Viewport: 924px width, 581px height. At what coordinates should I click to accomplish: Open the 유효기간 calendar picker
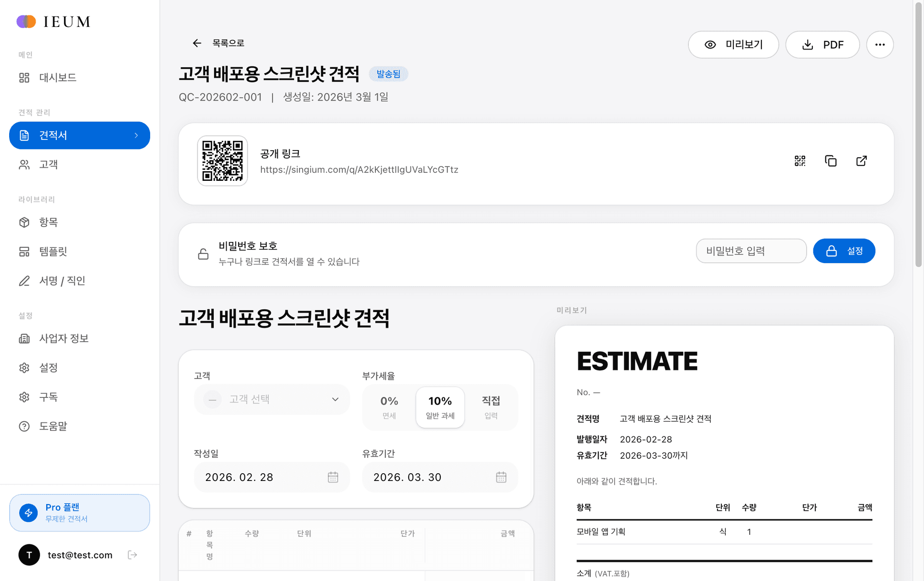point(501,477)
